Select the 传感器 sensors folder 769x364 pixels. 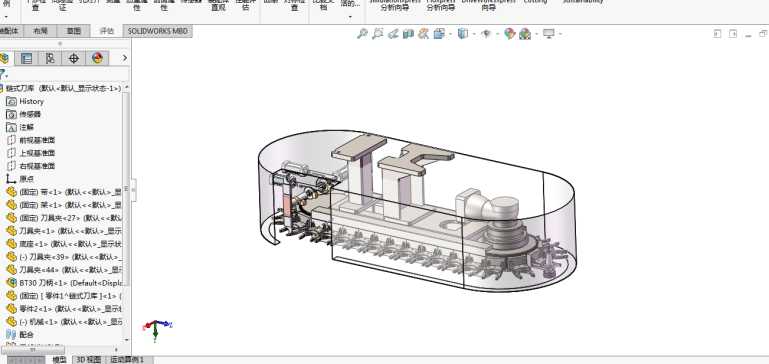click(x=24, y=114)
